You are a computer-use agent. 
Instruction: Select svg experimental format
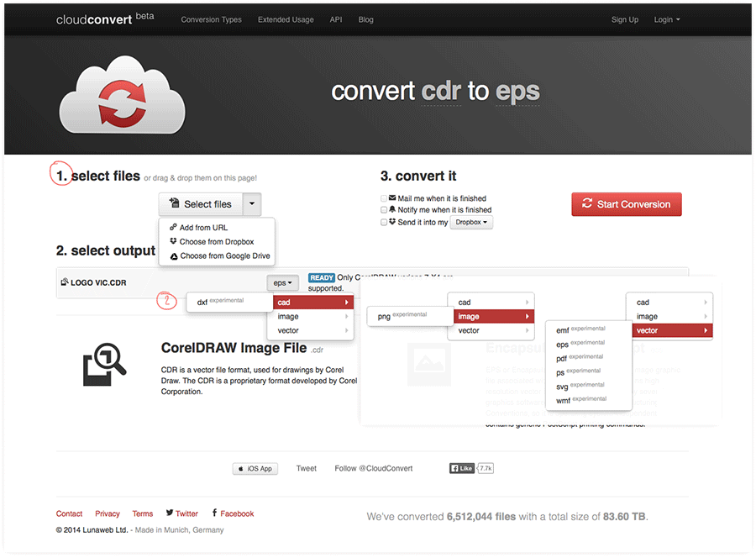(x=588, y=386)
